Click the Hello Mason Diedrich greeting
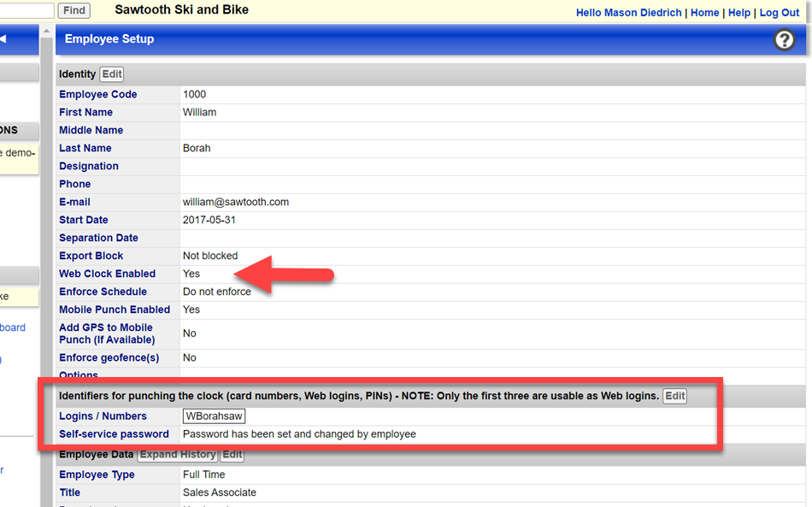Image resolution: width=812 pixels, height=507 pixels. (630, 13)
